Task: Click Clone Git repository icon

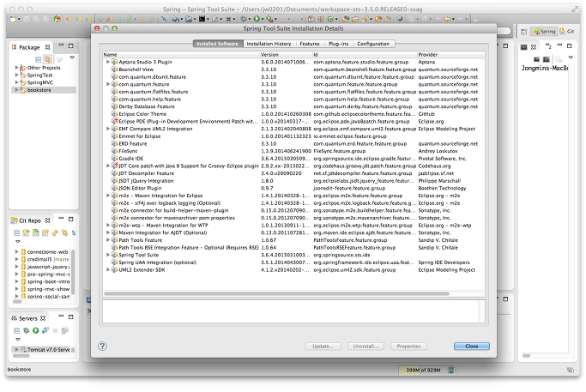Action: pyautogui.click(x=35, y=232)
